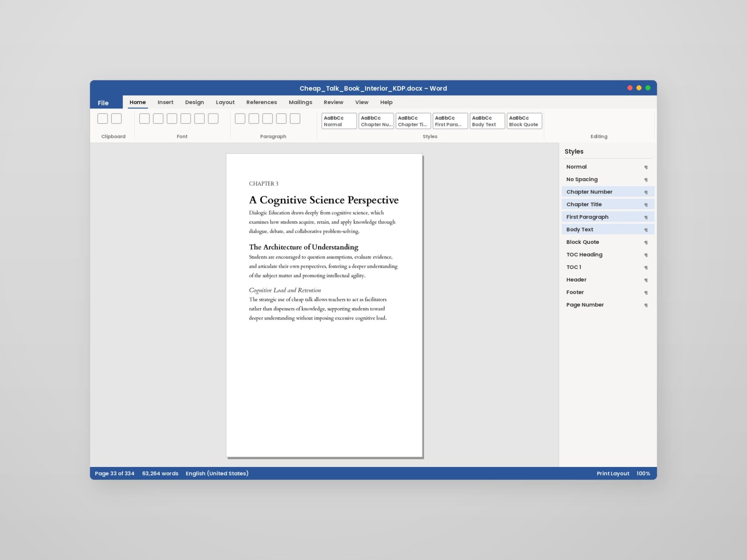Image resolution: width=747 pixels, height=560 pixels.
Task: Click the CHAPTER 3 line in document
Action: [x=264, y=184]
